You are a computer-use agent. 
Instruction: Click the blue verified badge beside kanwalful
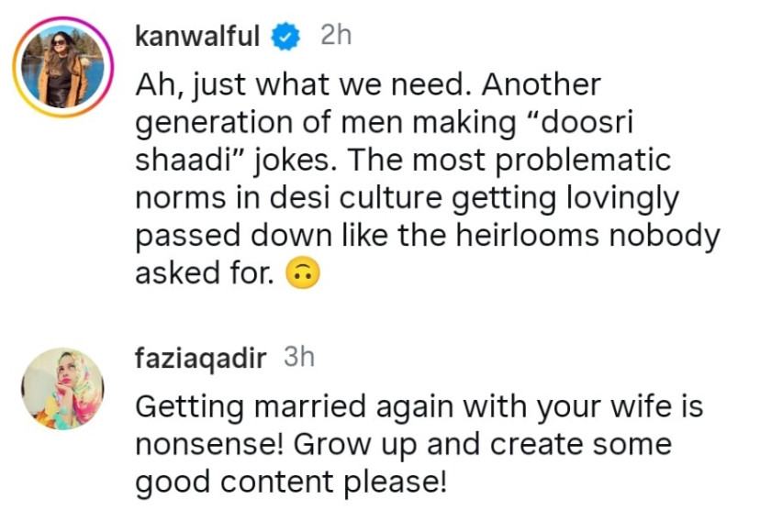(x=286, y=37)
